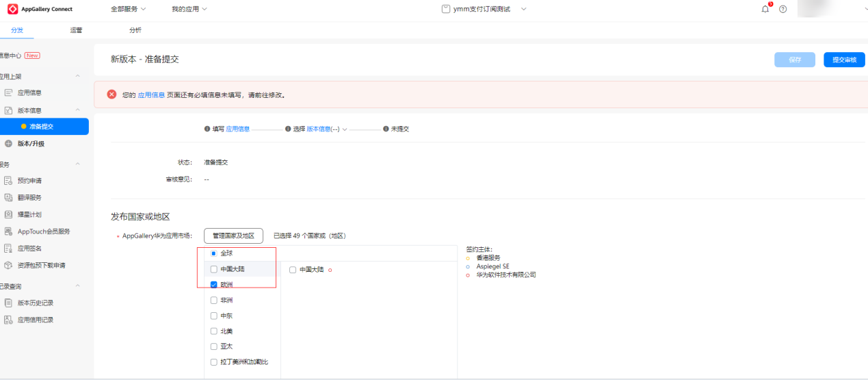The height and width of the screenshot is (380, 868).
Task: Switch to the 分析 tab
Action: pyautogui.click(x=135, y=30)
